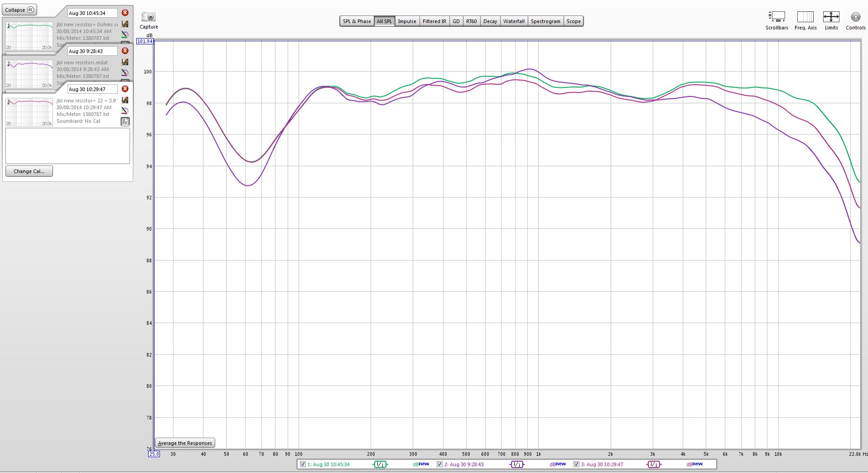868x473 pixels.
Task: Open the Filtered IR tab
Action: [434, 21]
